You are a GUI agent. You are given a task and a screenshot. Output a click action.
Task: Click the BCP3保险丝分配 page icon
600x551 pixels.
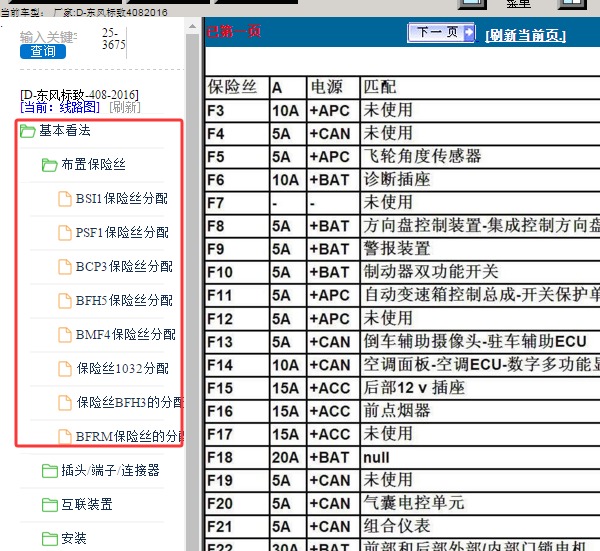pos(65,267)
